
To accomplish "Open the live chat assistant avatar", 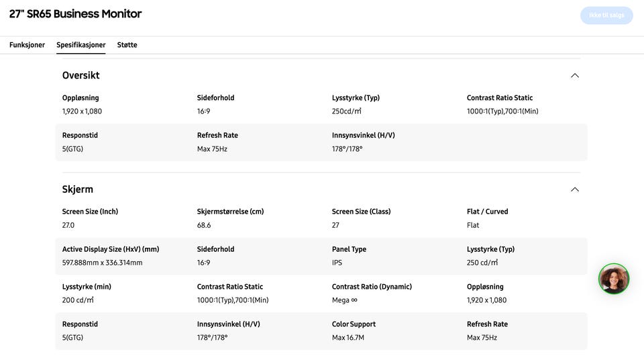I will click(613, 279).
